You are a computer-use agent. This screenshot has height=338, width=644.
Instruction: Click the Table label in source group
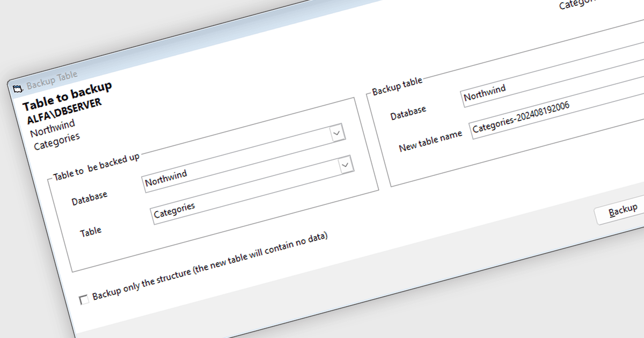(91, 232)
